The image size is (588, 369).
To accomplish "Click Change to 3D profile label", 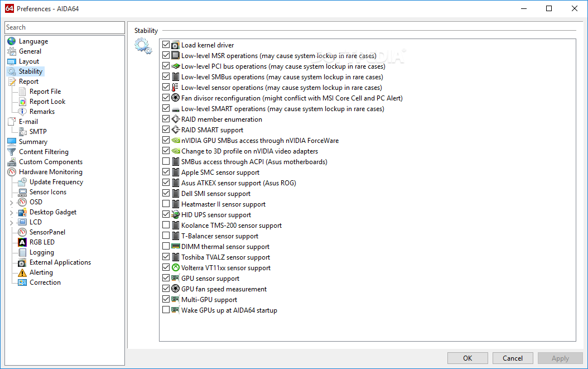I will coord(249,151).
